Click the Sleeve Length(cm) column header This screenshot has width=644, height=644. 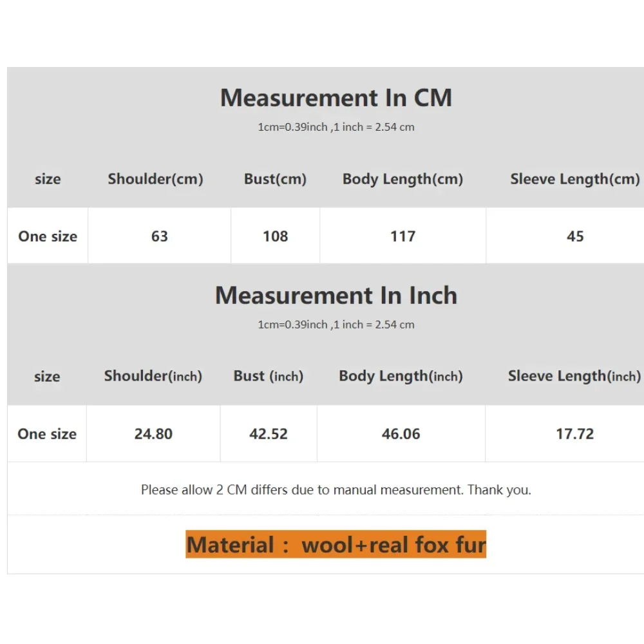[574, 179]
